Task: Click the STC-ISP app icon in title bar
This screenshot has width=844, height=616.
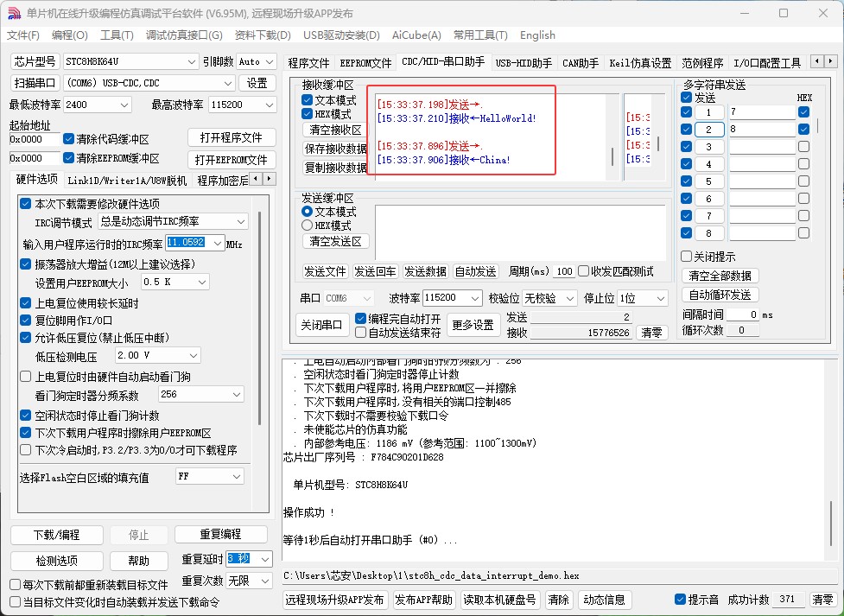Action: point(14,13)
